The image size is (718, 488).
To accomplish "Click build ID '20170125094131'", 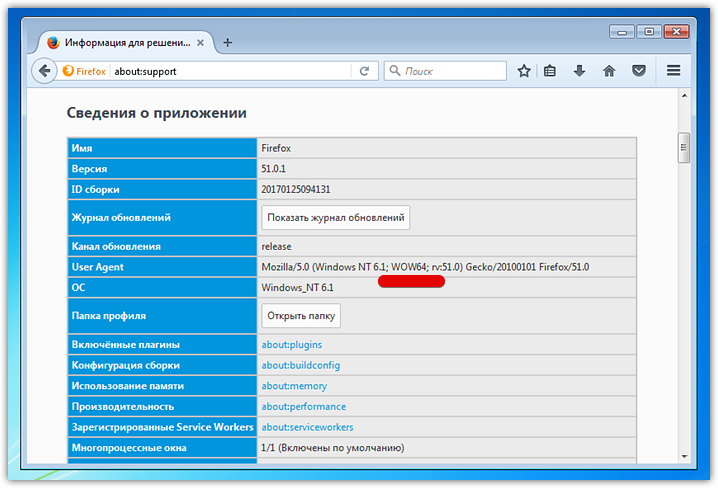I will coord(296,189).
